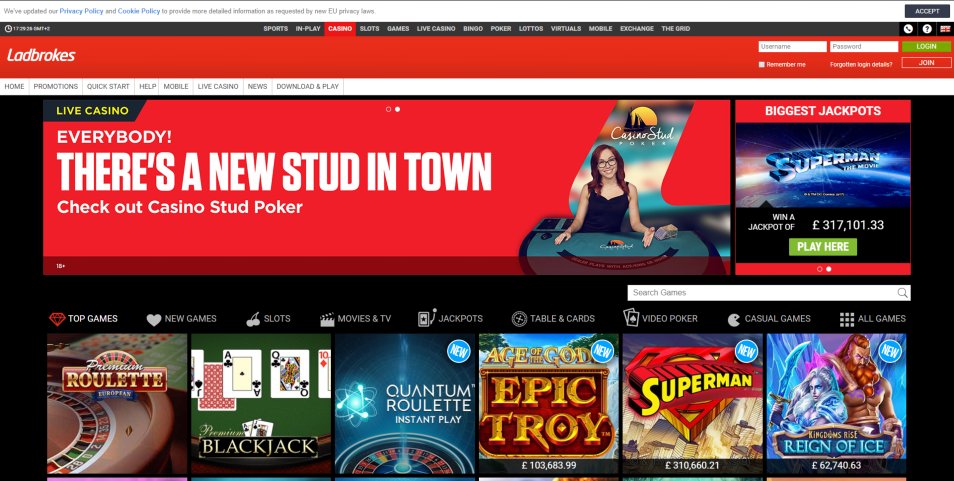Viewport: 954px width, 481px height.
Task: Click the Home nav tab
Action: point(14,86)
